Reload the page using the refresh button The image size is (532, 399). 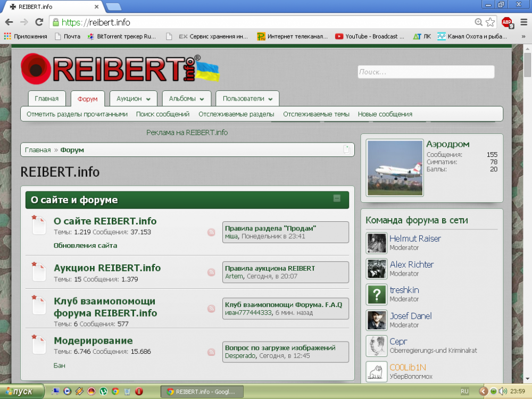[x=39, y=22]
